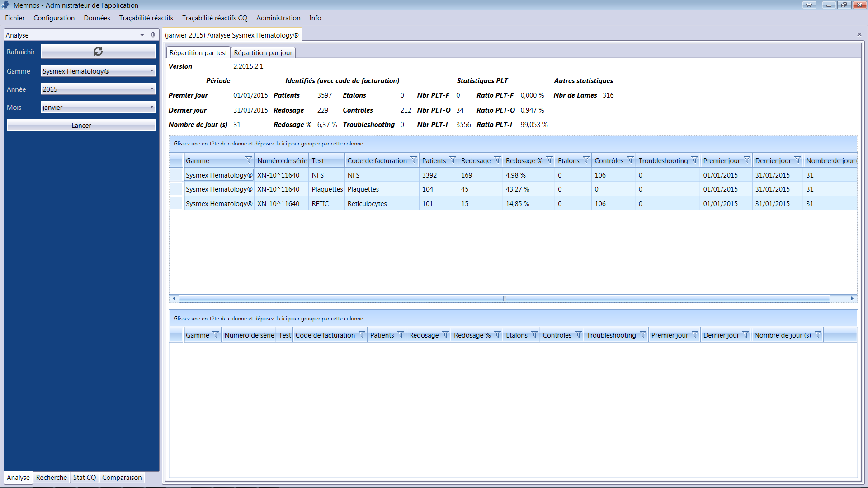Screen dimensions: 868x488
Task: Open the Gamme combo box Sysmex Hematology
Action: (98, 71)
